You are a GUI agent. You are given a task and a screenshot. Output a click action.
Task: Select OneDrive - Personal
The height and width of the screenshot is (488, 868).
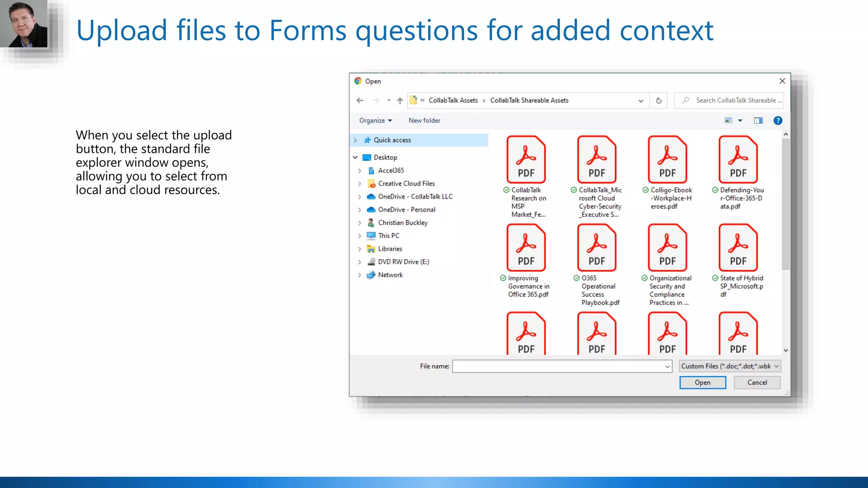coord(406,210)
